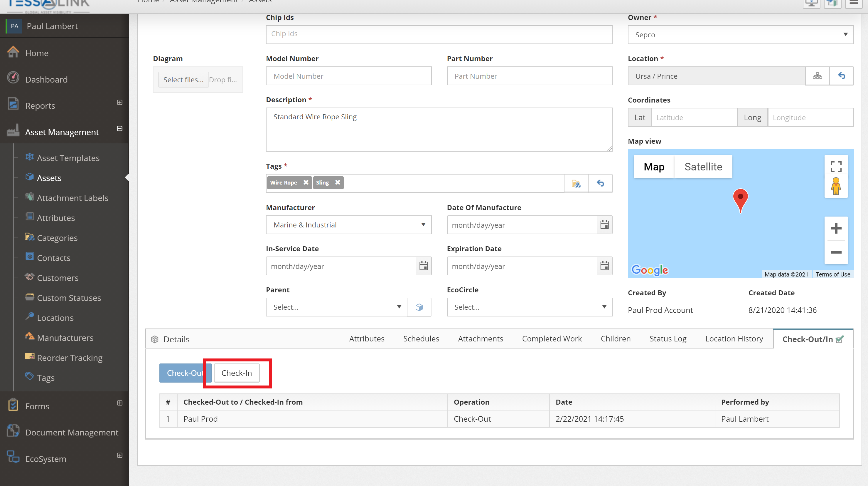868x486 pixels.
Task: Click the Asset Management factory icon
Action: [x=13, y=130]
